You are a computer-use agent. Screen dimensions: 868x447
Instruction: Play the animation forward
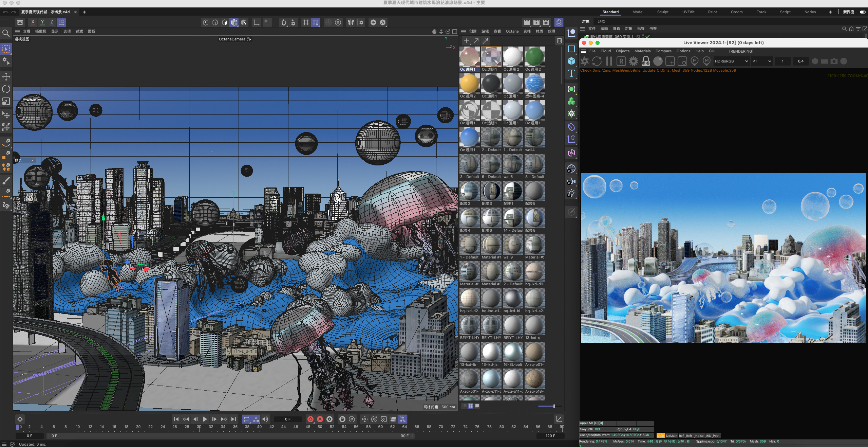(x=205, y=419)
